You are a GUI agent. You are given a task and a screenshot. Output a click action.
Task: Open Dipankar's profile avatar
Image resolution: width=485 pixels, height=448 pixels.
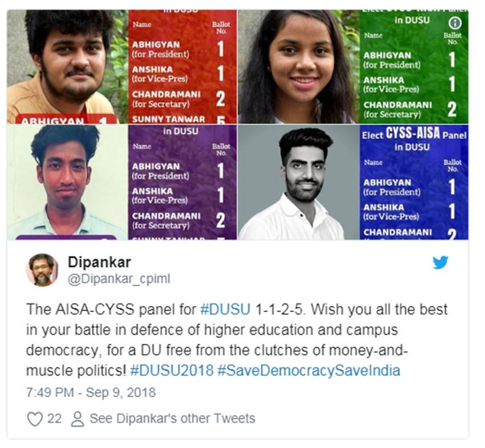pos(42,270)
